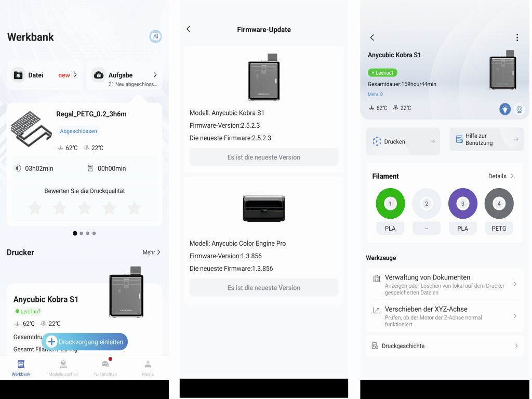The image size is (532, 399).
Task: Click Firmware-Version:1.3.856 text
Action: click(225, 256)
